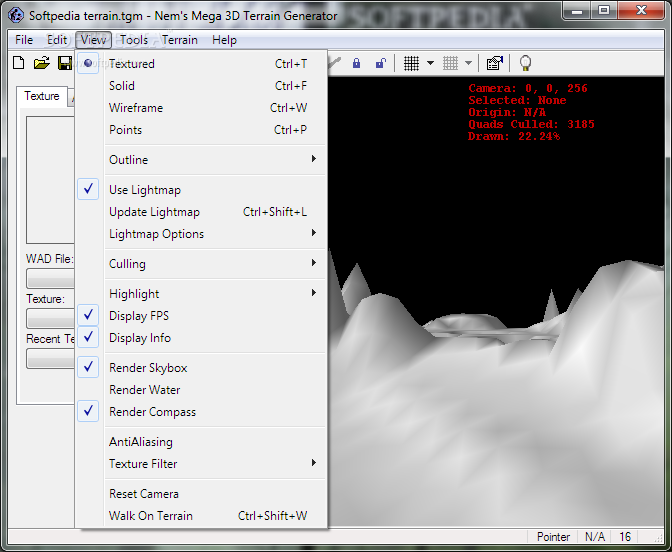Image resolution: width=672 pixels, height=552 pixels.
Task: Expand the Highlight submenu
Action: [201, 294]
